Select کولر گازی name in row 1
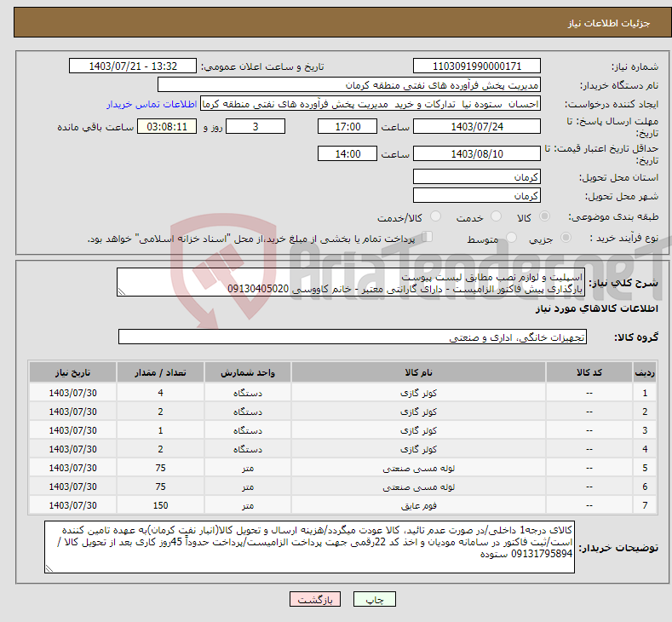Image resolution: width=672 pixels, height=622 pixels. [x=418, y=393]
